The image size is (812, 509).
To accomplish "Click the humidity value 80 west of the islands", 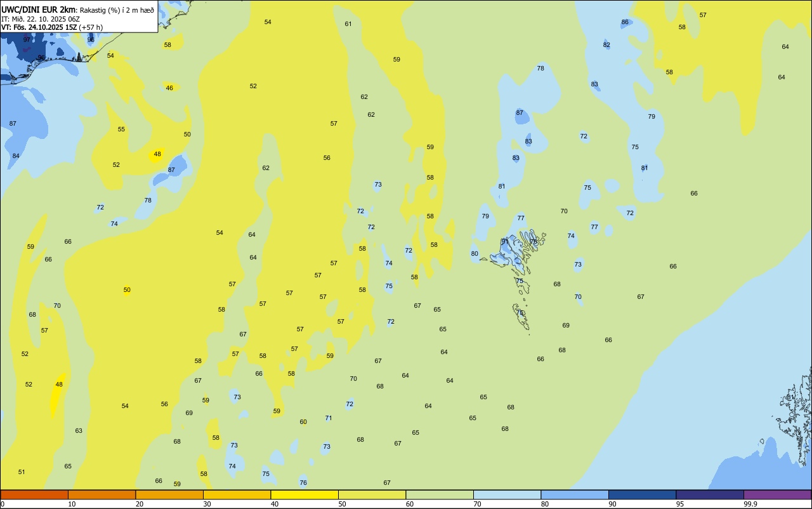I will [x=475, y=253].
